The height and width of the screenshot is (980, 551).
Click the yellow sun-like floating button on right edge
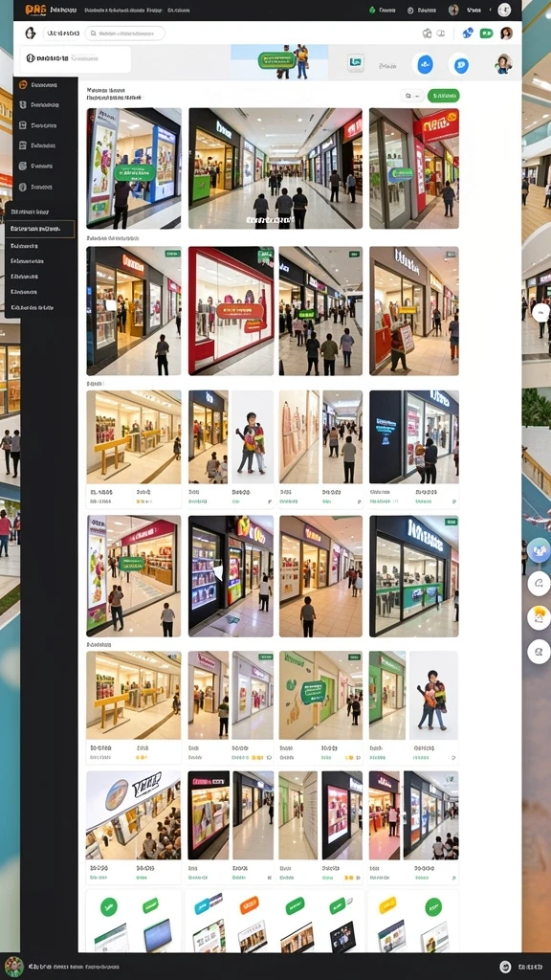[539, 617]
